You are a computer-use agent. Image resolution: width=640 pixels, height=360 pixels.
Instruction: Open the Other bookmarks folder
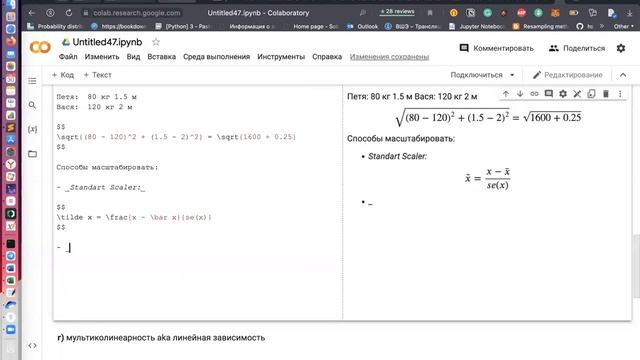pyautogui.click(x=624, y=26)
